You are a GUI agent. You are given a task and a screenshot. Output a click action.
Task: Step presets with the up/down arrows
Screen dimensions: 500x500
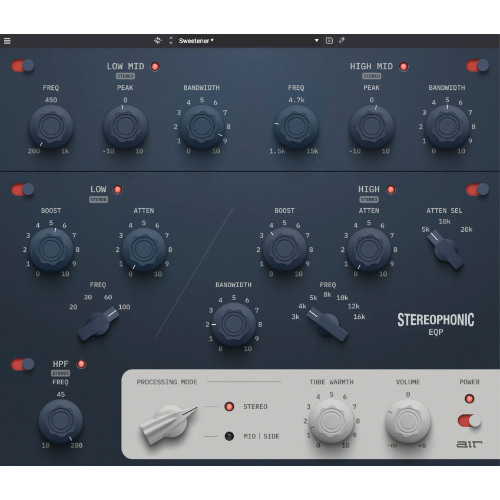tap(171, 41)
